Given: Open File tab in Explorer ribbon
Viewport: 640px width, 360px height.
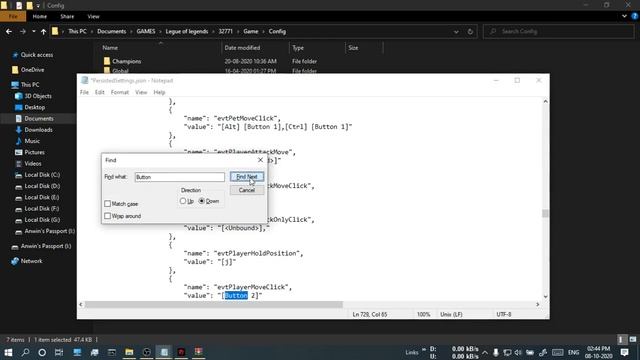Looking at the screenshot, I should [13, 16].
